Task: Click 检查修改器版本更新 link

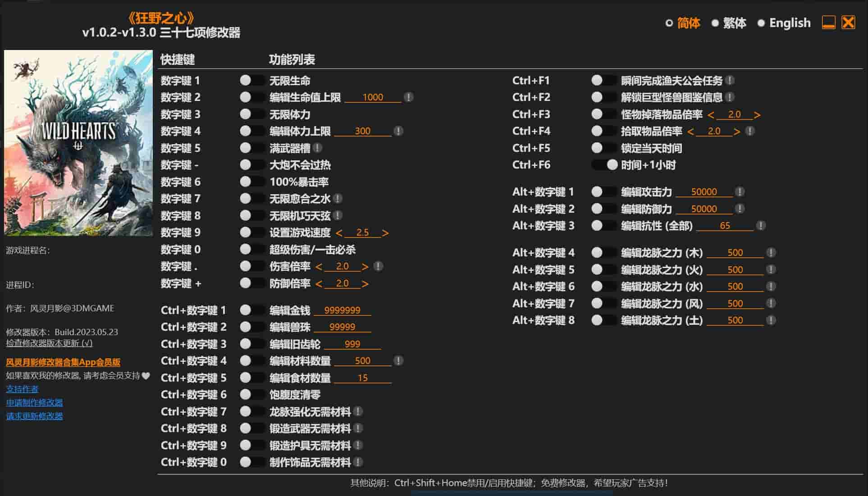Action: coord(49,343)
